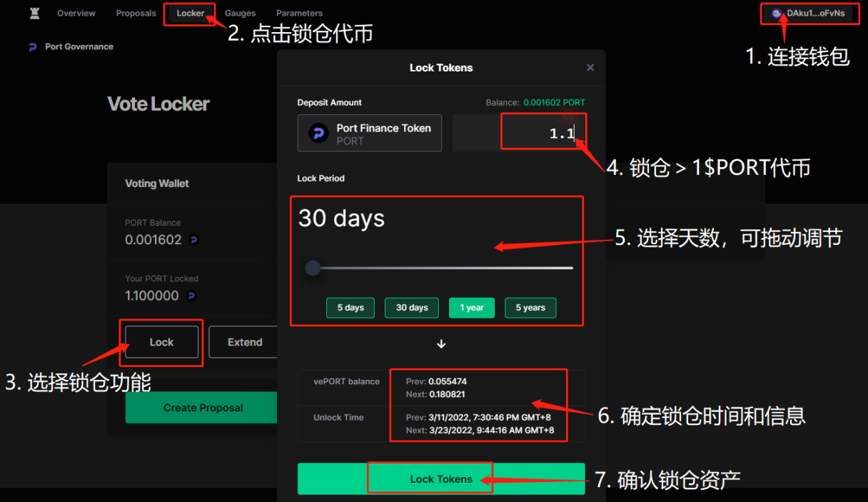Choose the 5 days lock preset
Viewport: 868px width, 502px height.
[350, 308]
